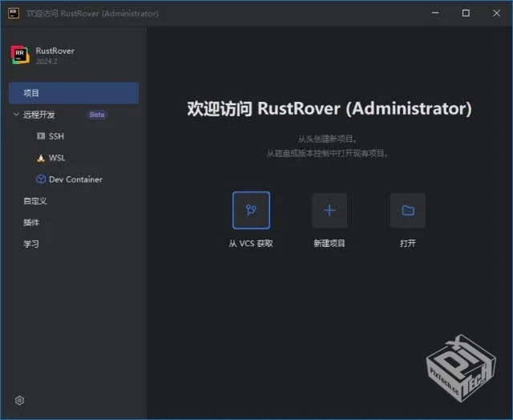Close the RustRover welcome window

click(497, 13)
